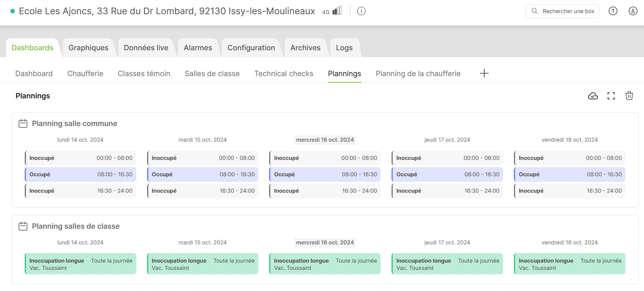This screenshot has height=291, width=644.
Task: Select mercredi Occupé 08:00 - 16:30 slot
Action: point(325,174)
